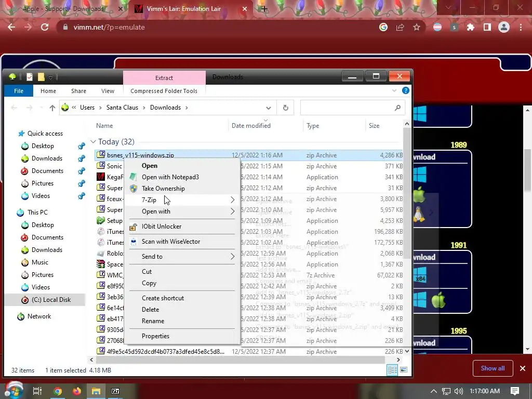Click the Chrome address bar URL
The image size is (532, 399).
(x=109, y=27)
